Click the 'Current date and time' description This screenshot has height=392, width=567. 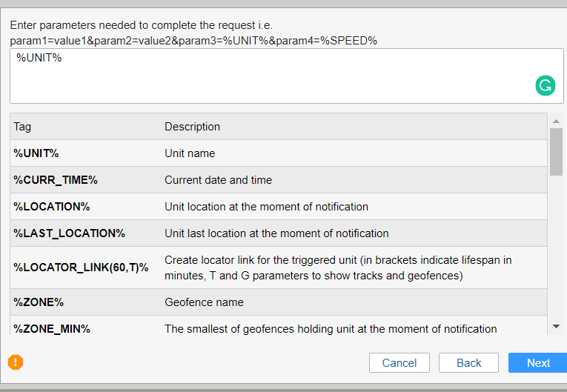218,180
